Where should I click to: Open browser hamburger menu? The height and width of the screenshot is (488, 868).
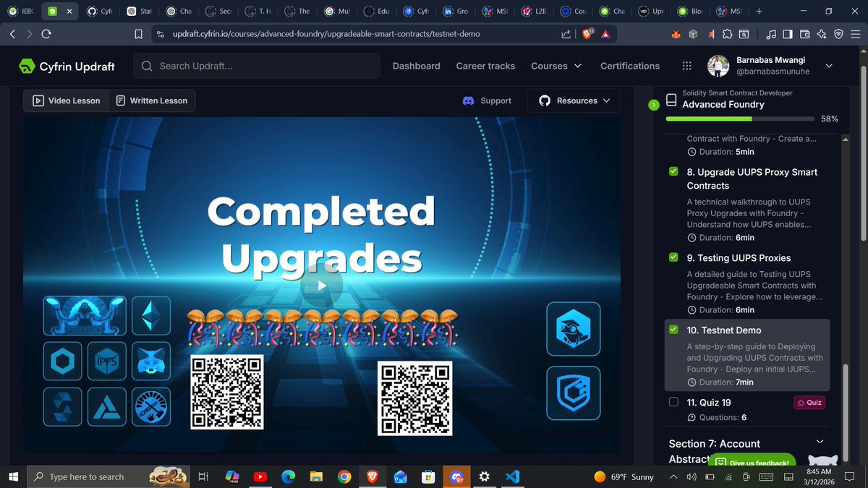[x=854, y=34]
